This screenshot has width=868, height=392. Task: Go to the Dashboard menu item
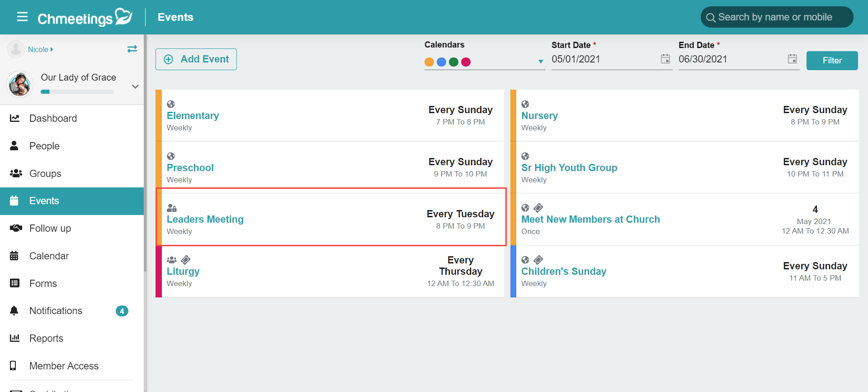point(53,118)
